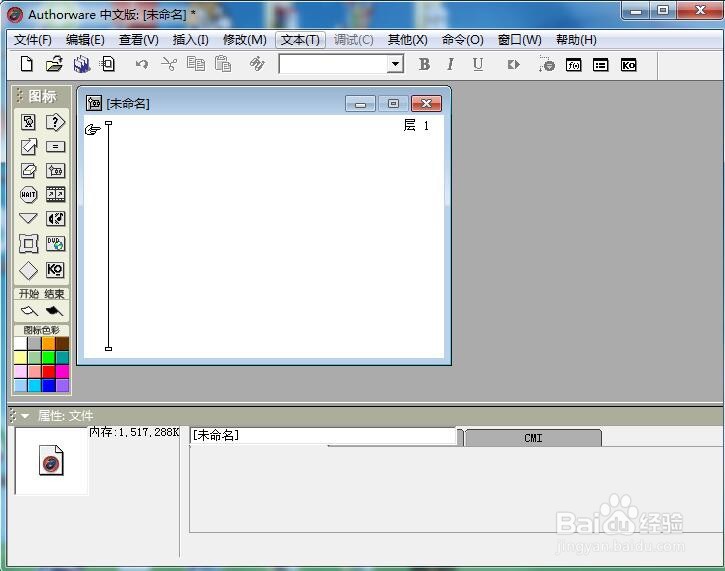Choose the yellow icon color swatch
The height and width of the screenshot is (571, 725).
click(21, 357)
